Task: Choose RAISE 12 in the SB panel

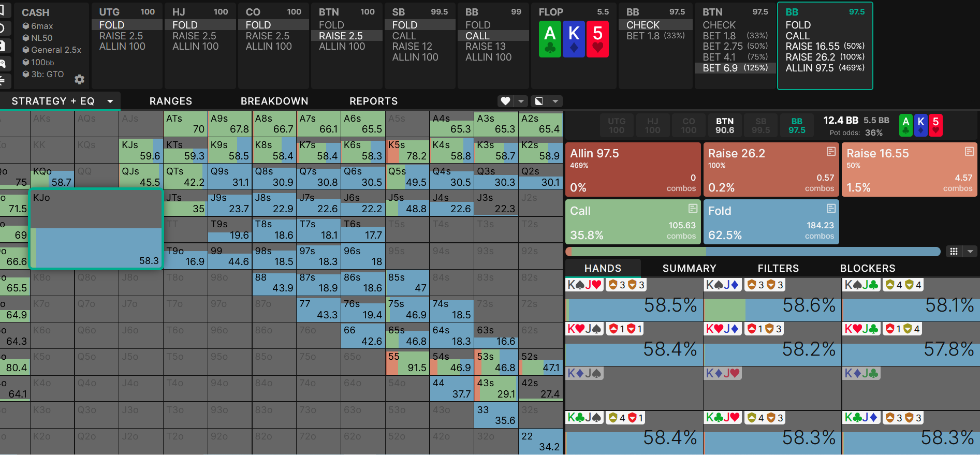Action: coord(412,47)
